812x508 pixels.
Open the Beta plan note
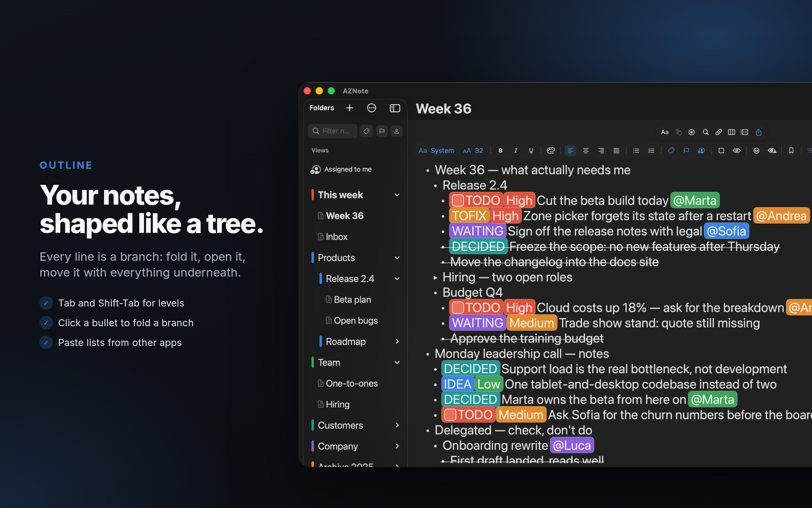(348, 299)
